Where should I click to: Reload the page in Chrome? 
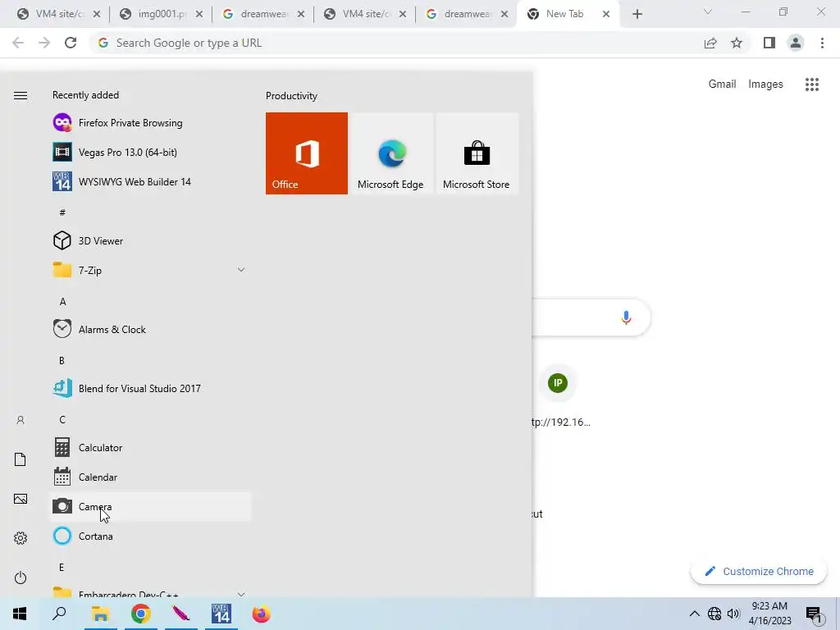coord(71,43)
